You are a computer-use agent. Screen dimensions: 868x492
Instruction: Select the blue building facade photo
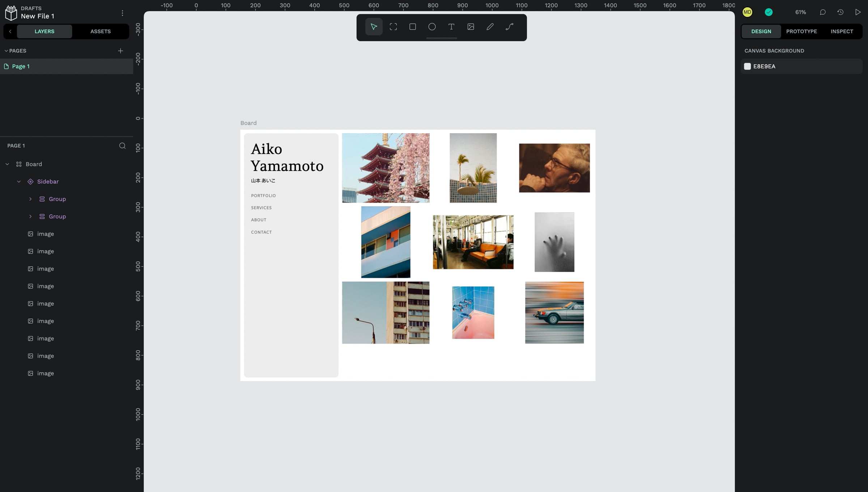click(386, 242)
